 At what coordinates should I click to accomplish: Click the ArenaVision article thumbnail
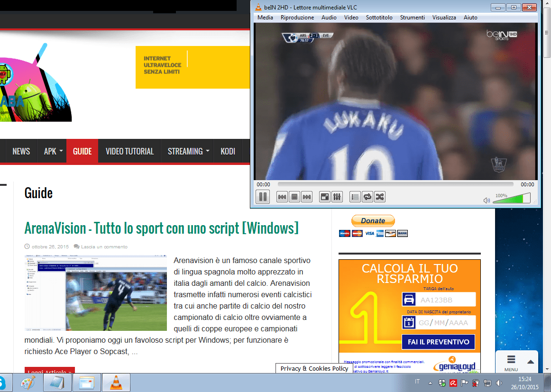point(96,293)
